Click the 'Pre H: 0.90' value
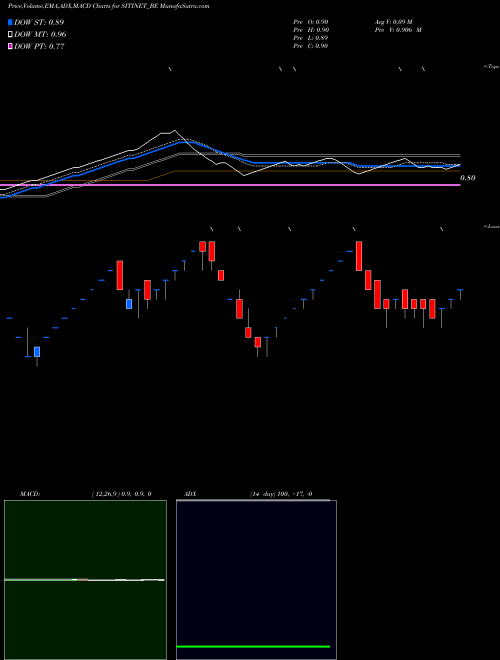 [x=311, y=30]
